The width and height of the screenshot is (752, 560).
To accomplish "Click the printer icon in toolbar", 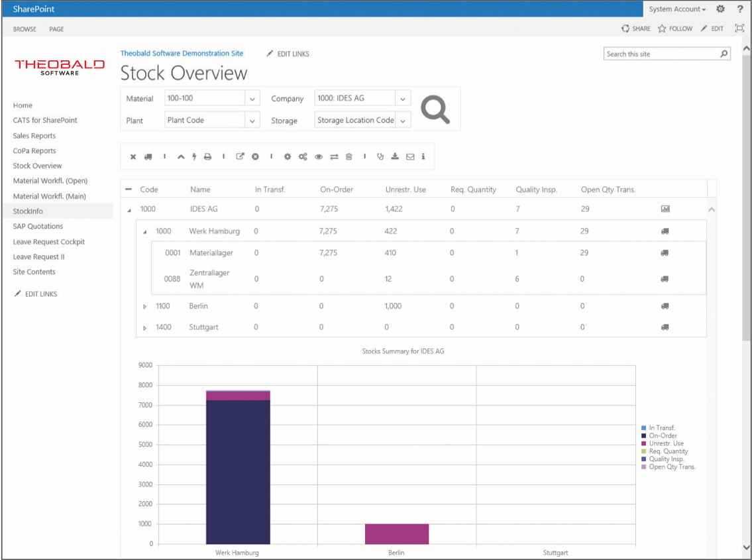I will 207,156.
